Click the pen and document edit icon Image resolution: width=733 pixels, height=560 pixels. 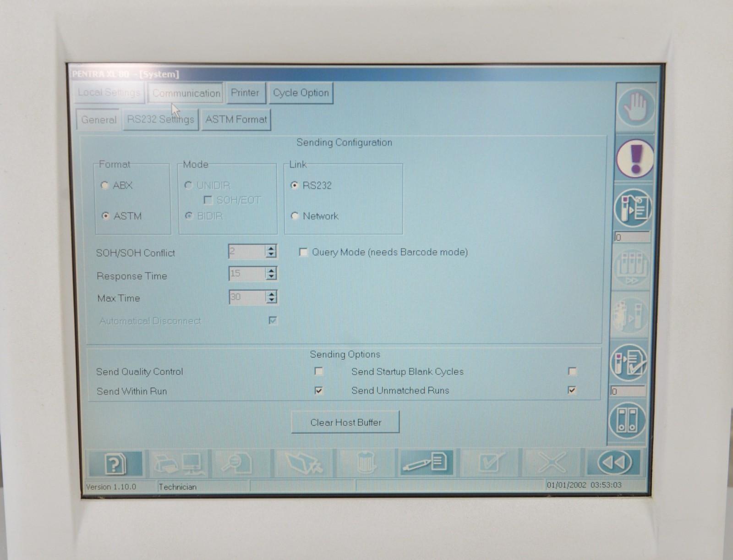[x=427, y=463]
